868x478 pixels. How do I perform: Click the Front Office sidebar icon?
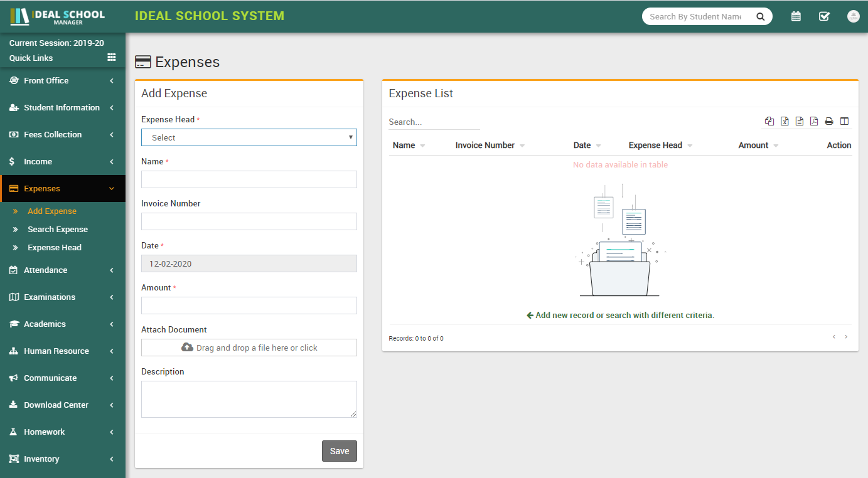click(x=14, y=80)
